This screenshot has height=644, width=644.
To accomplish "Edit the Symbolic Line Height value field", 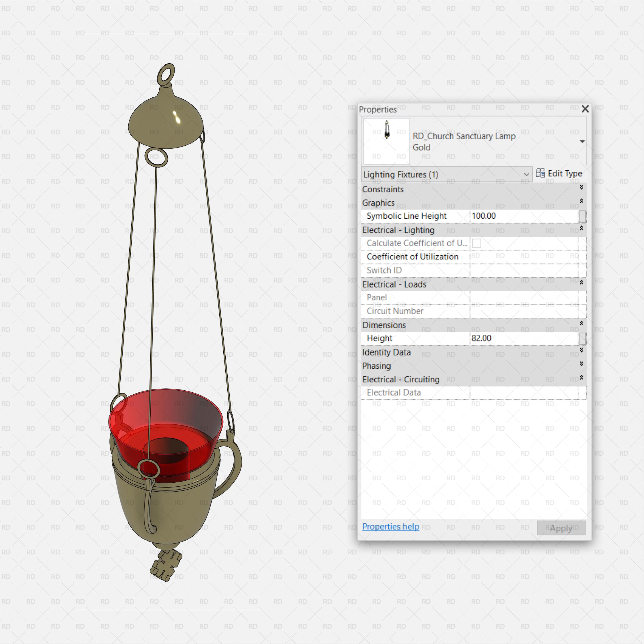I will click(523, 216).
